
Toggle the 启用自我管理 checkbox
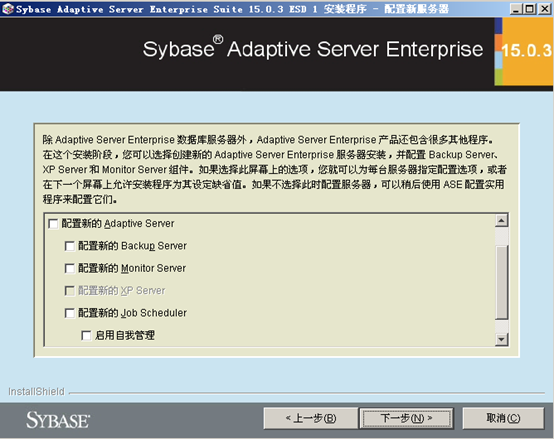[86, 336]
